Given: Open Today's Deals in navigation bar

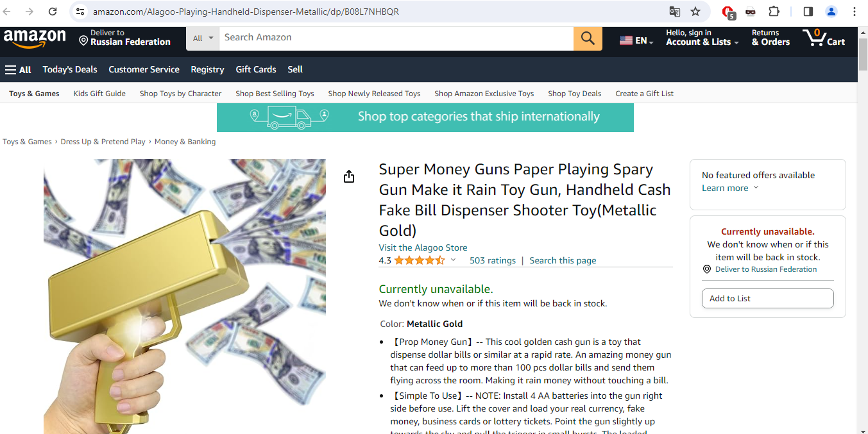Looking at the screenshot, I should 70,70.
